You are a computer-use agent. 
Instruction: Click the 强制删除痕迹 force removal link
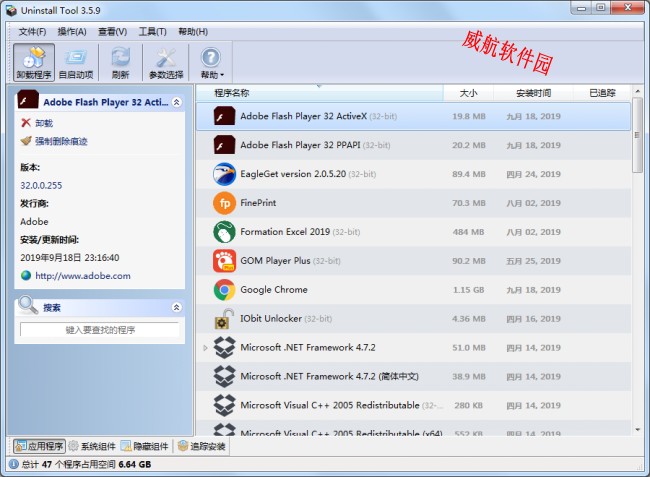(x=61, y=141)
